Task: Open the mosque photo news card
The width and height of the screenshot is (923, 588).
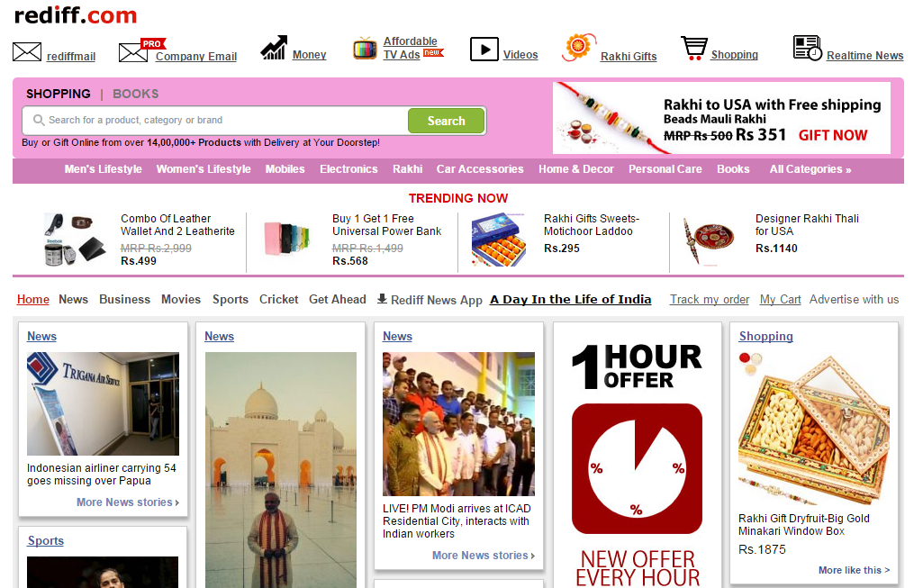Action: [281, 470]
